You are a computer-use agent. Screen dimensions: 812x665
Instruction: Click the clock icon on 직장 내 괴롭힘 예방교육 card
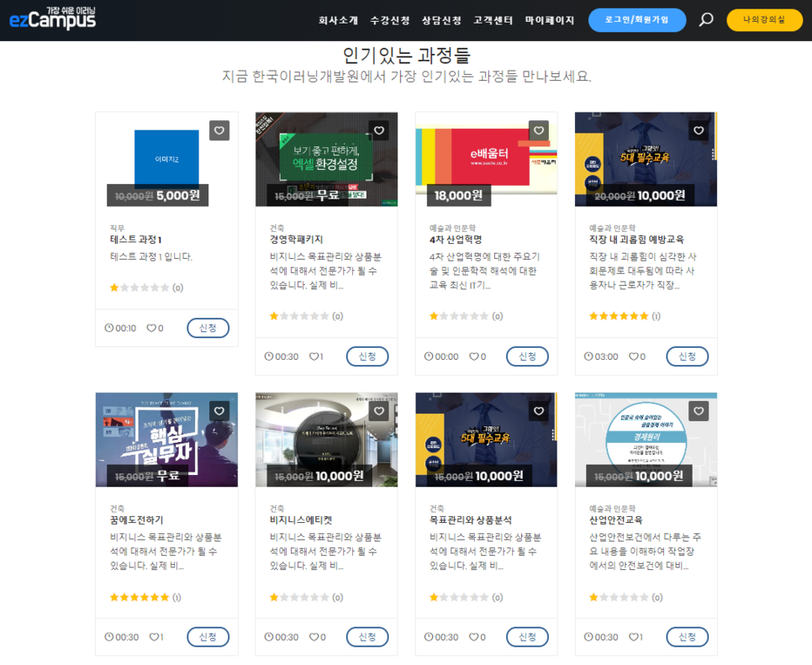(x=588, y=356)
